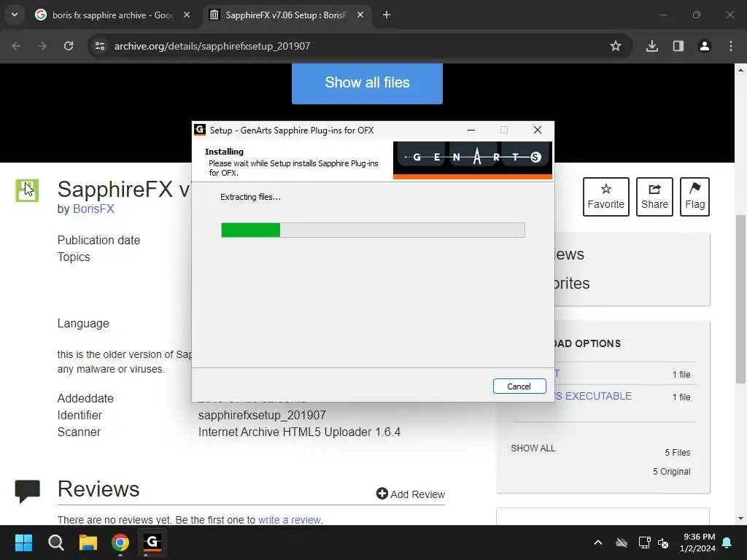The height and width of the screenshot is (560, 747).
Task: Click the installer progress bar
Action: [x=373, y=230]
